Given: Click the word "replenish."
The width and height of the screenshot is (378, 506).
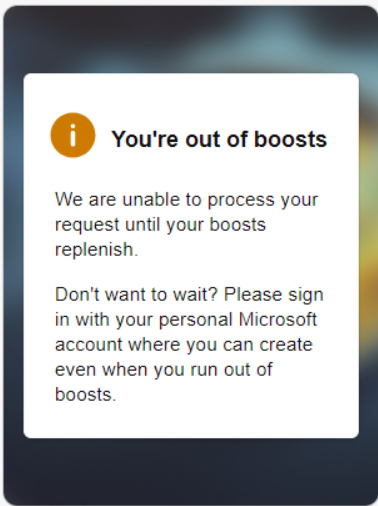Looking at the screenshot, I should (x=96, y=250).
